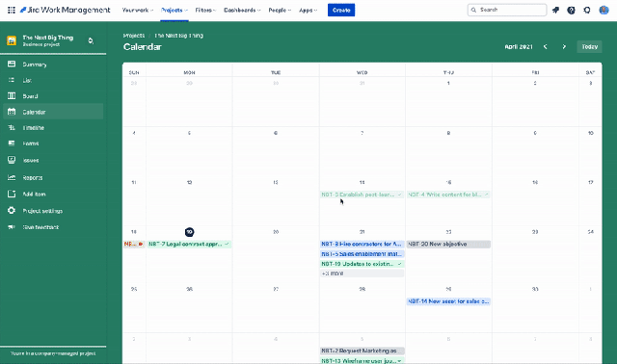Open the red flagged event on Sunday 18
Viewport: 617px width, 364px height.
coord(134,244)
